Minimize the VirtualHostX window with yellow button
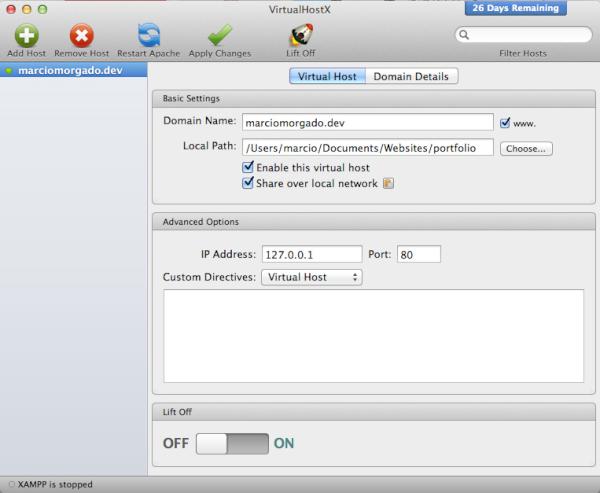Image resolution: width=600 pixels, height=493 pixels. [x=27, y=9]
